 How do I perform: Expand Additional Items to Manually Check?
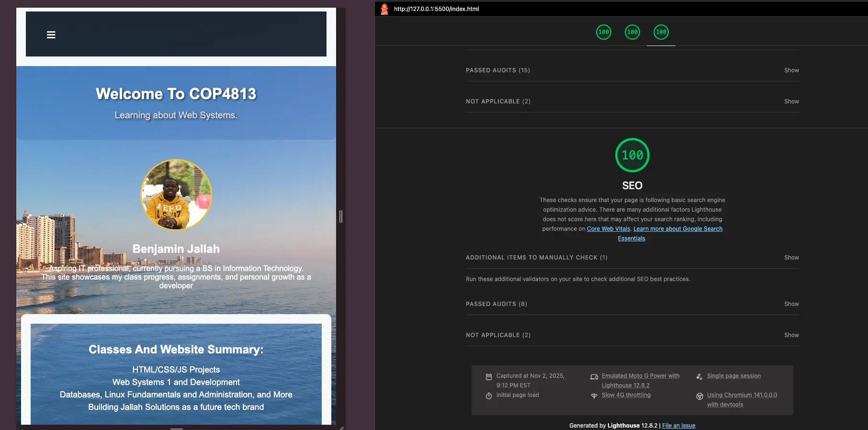point(632,258)
